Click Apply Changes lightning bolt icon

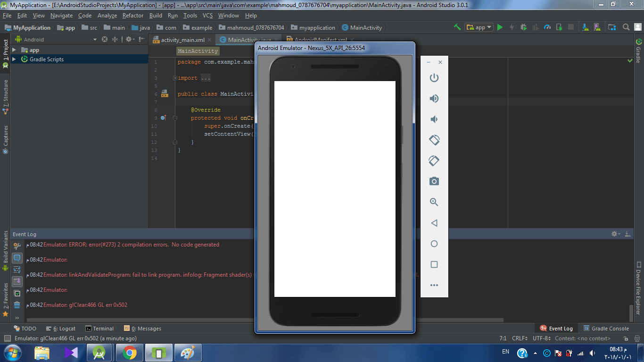[512, 27]
